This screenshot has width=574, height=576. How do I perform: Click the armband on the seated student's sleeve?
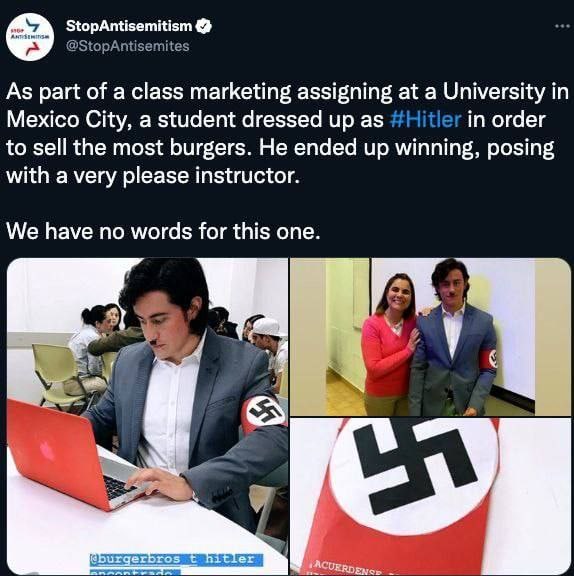pyautogui.click(x=264, y=413)
